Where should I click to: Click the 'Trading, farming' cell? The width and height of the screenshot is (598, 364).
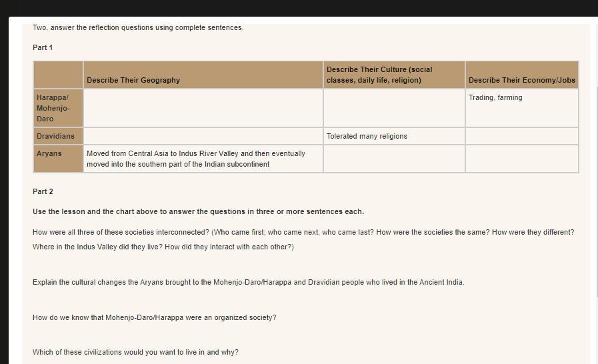click(522, 108)
